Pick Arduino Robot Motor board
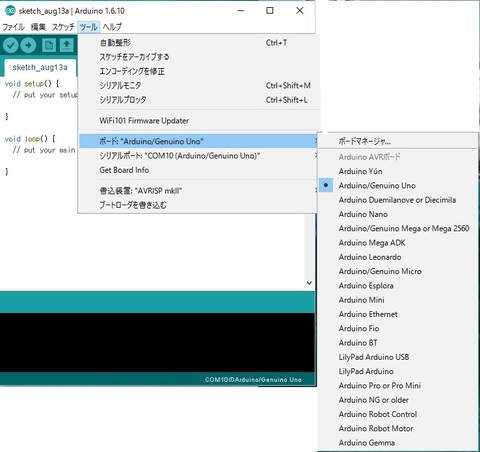Screen dimensions: 480x452 pos(398,429)
